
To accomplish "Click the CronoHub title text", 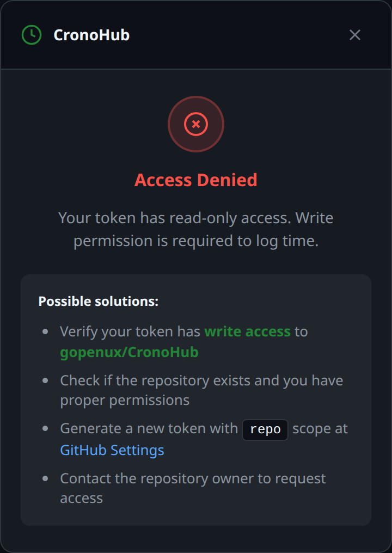I will [91, 35].
